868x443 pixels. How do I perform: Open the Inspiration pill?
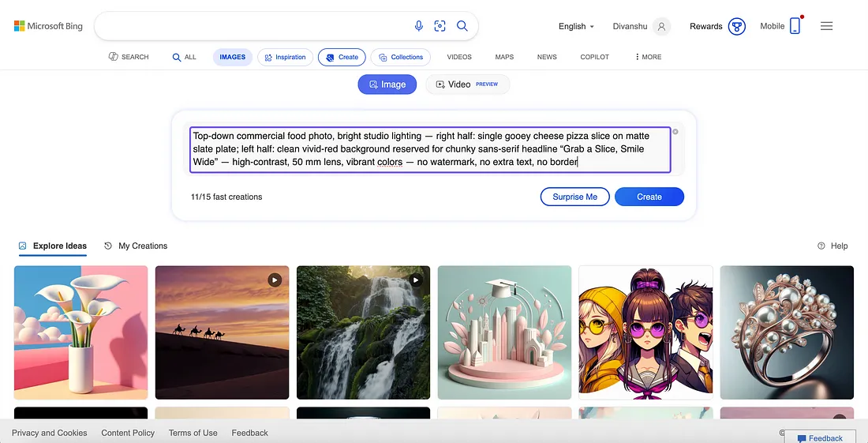click(x=285, y=57)
